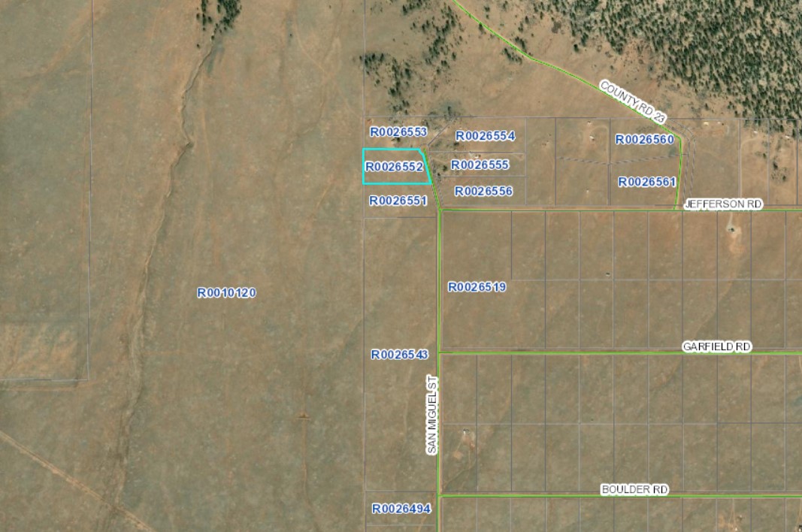Viewport: 802px width, 532px height.
Task: Select parcel R0026561
Action: point(646,182)
